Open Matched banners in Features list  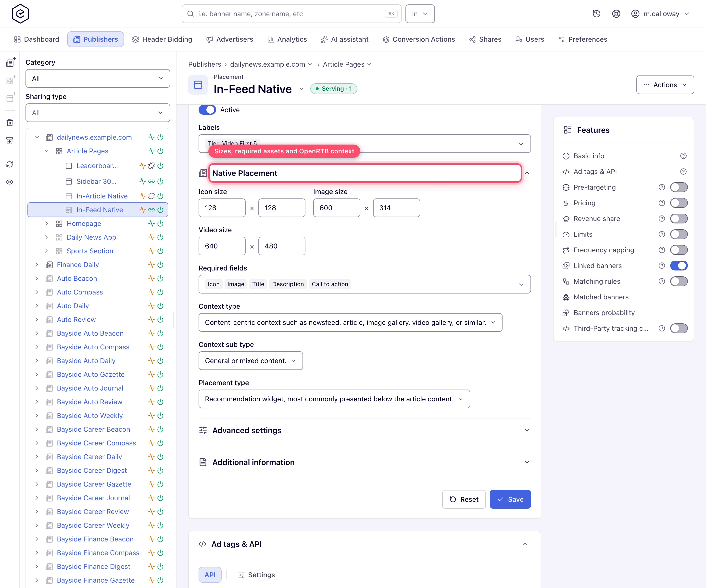pyautogui.click(x=601, y=297)
